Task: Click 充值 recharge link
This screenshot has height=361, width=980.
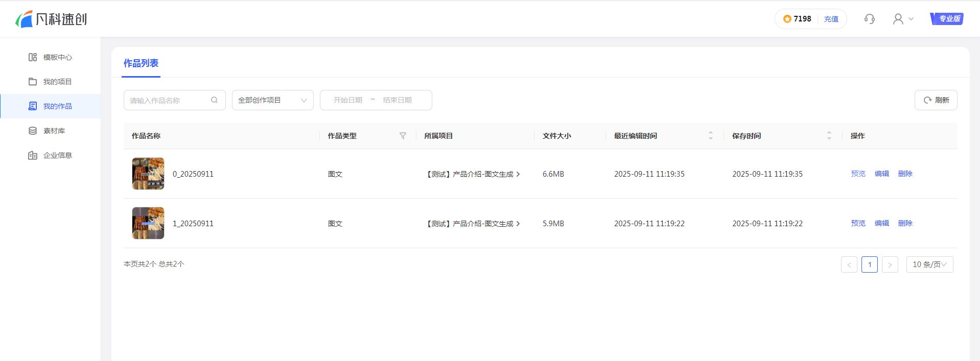Action: click(831, 19)
